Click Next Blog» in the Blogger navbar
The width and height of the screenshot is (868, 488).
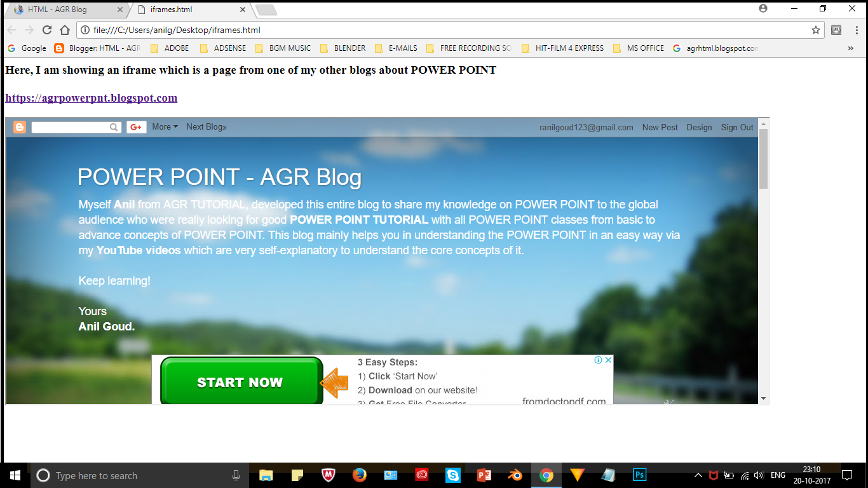207,127
